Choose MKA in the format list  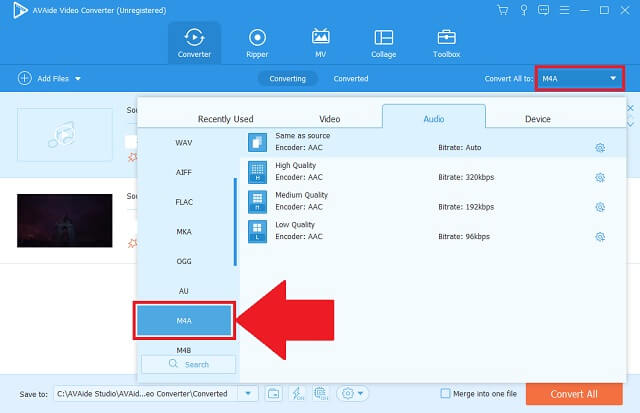click(184, 231)
